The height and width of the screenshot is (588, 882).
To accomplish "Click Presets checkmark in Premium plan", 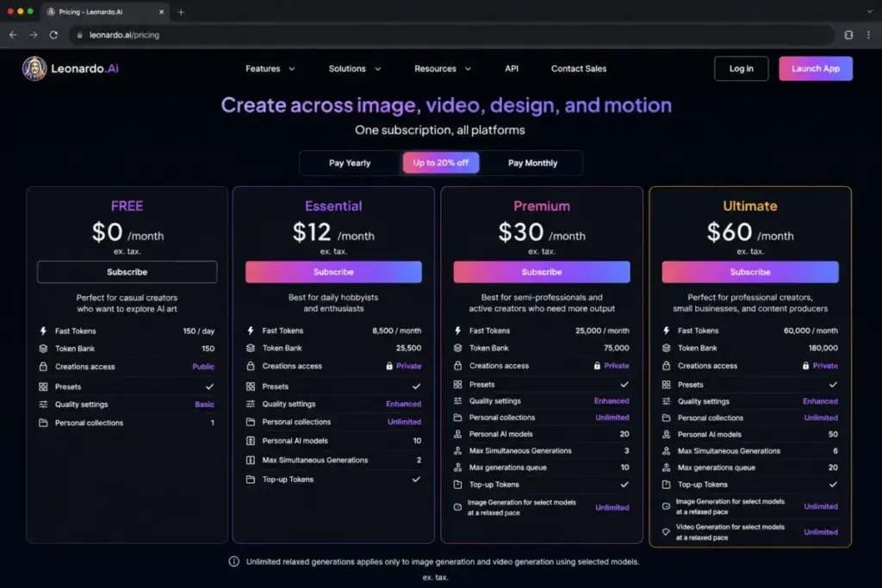I will tap(624, 385).
